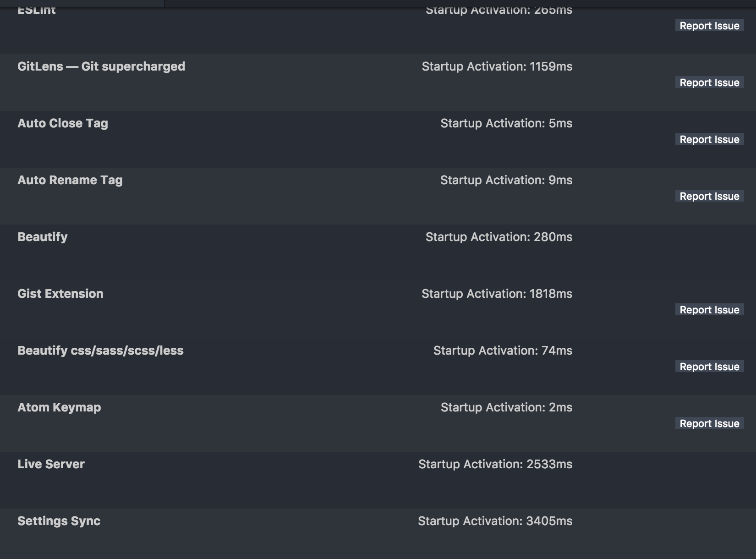Select the Live Server extension row

point(51,464)
